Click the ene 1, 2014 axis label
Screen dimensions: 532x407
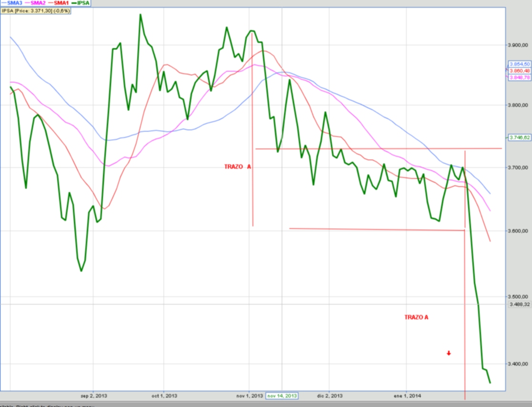coord(408,396)
